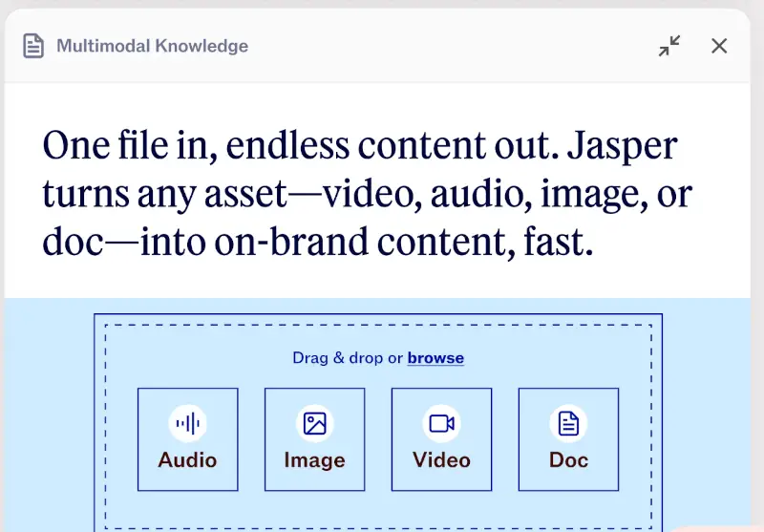Collapse the panel with the inward arrows icon

point(669,46)
